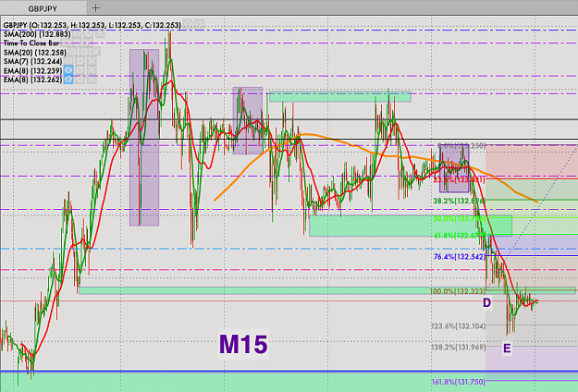The width and height of the screenshot is (578, 392).
Task: Toggle visibility eye for Time To Close Bar
Action: (66, 43)
